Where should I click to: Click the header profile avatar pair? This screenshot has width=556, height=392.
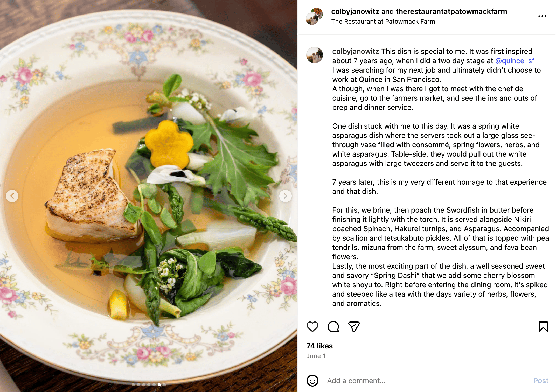[314, 16]
